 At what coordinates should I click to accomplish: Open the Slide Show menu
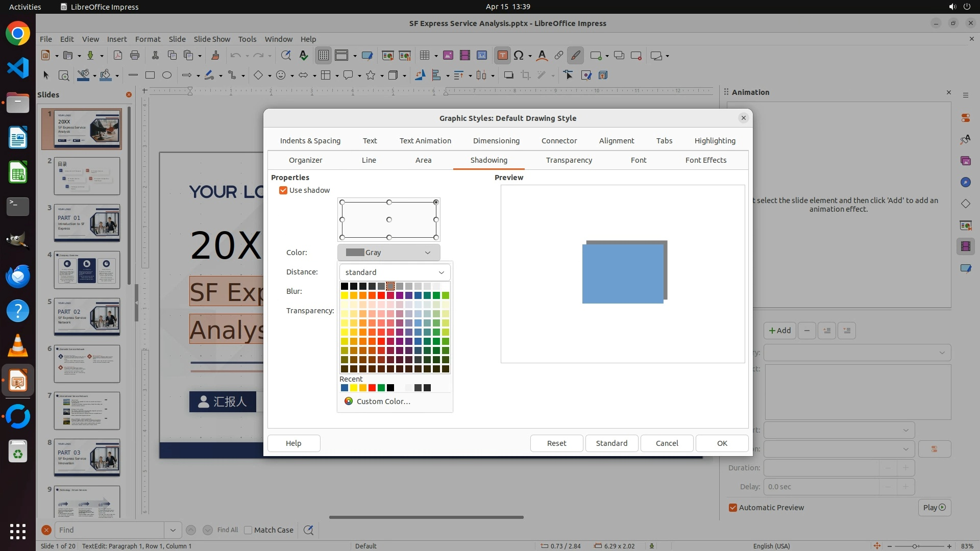coord(212,39)
